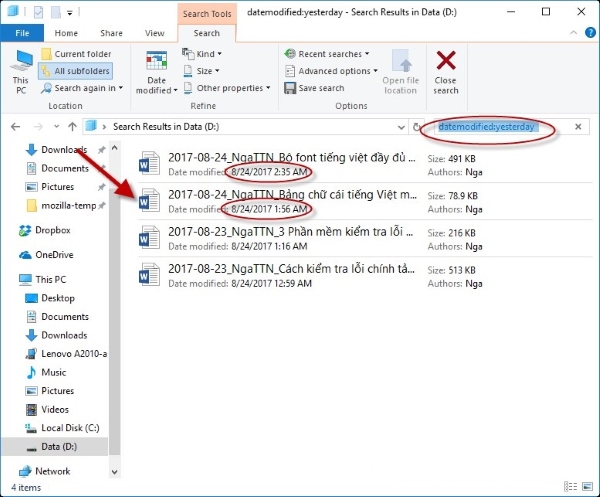Click the Up arrow navigation icon
Screen dimensions: 600x497
72,127
